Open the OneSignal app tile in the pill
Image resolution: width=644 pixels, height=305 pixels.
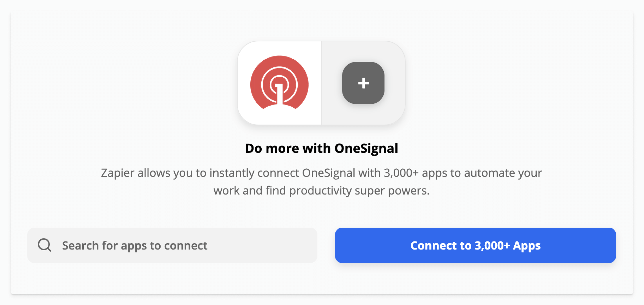(279, 83)
